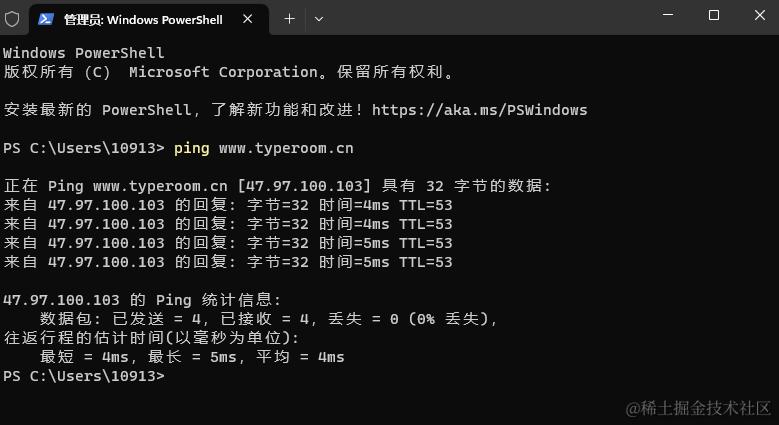Click the 稀土掘金技术社区 watermark text
Image resolution: width=779 pixels, height=425 pixels.
(698, 408)
